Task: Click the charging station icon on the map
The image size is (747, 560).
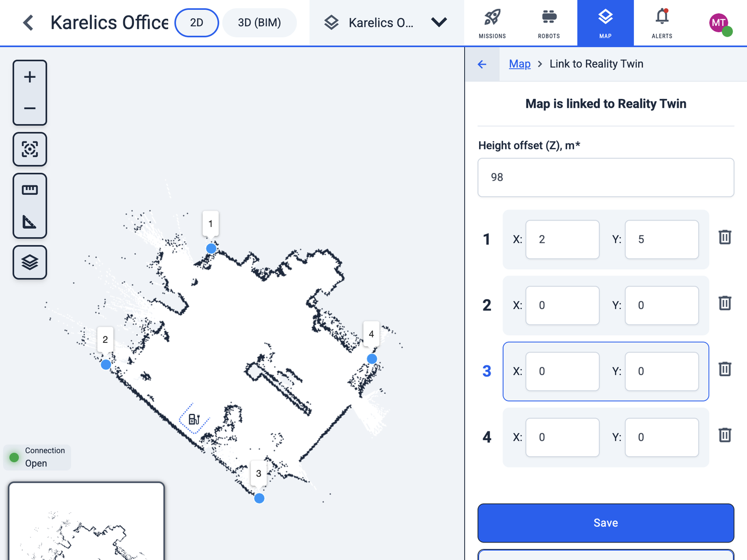Action: [x=194, y=419]
